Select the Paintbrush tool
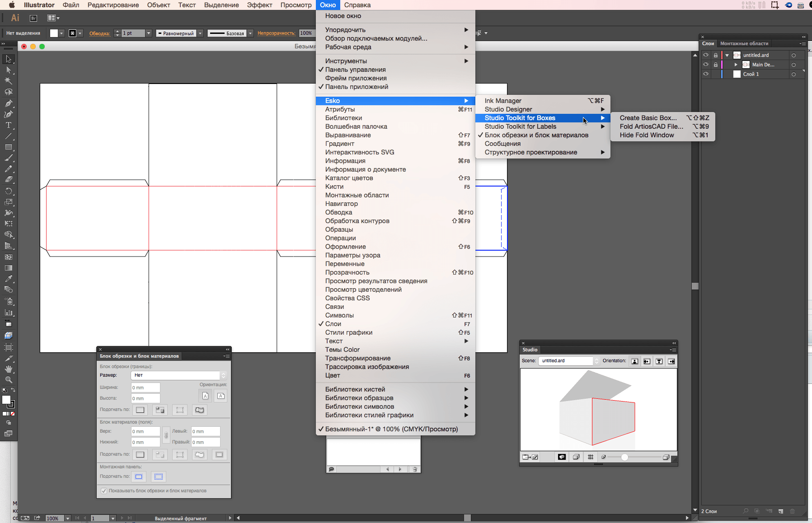The image size is (812, 523). coord(9,158)
